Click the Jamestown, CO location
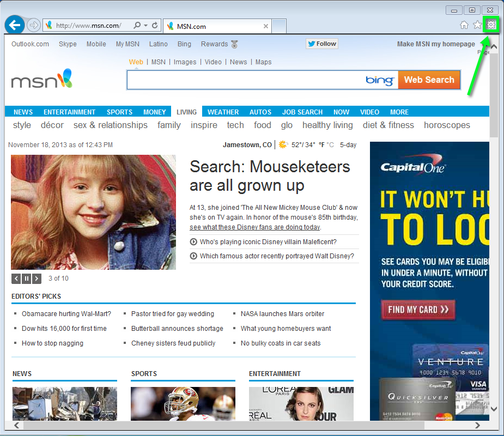This screenshot has height=436, width=504. coord(247,144)
